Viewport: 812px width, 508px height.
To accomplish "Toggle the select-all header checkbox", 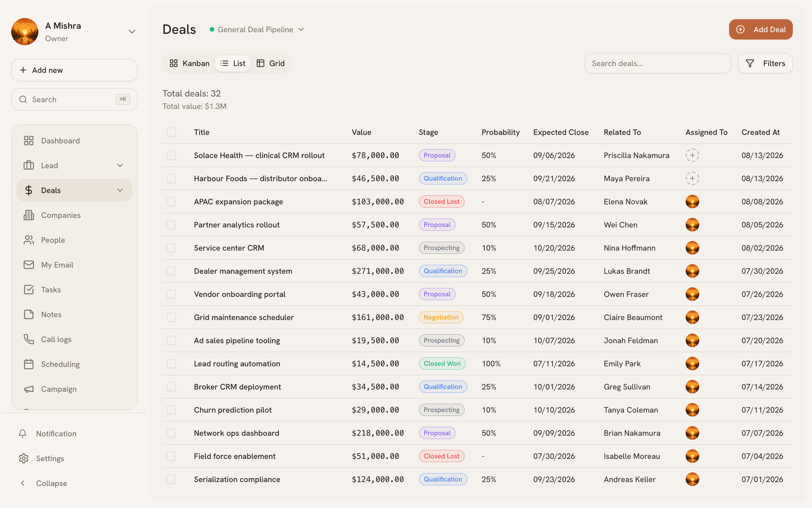I will [x=171, y=132].
